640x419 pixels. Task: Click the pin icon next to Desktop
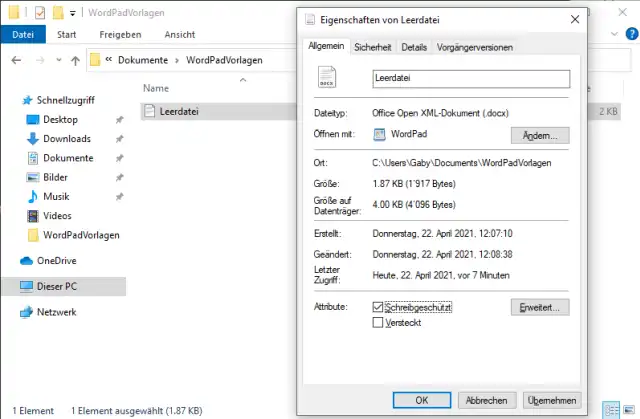pyautogui.click(x=119, y=120)
